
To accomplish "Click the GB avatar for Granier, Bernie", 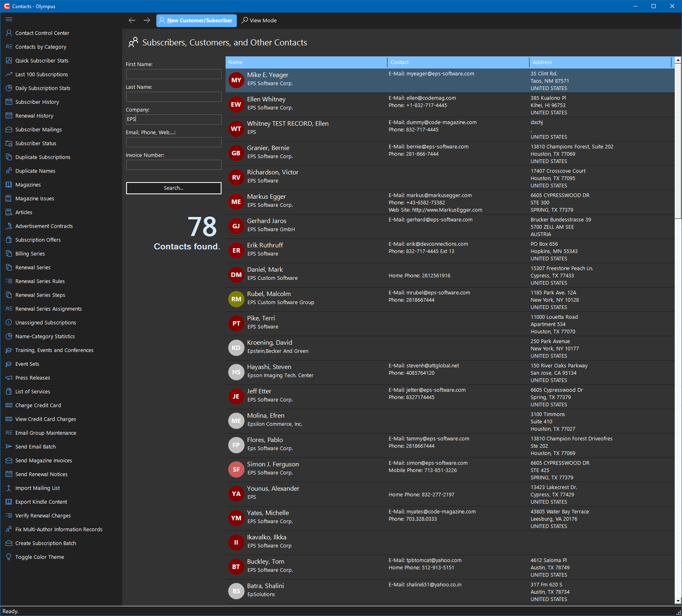I will click(236, 153).
